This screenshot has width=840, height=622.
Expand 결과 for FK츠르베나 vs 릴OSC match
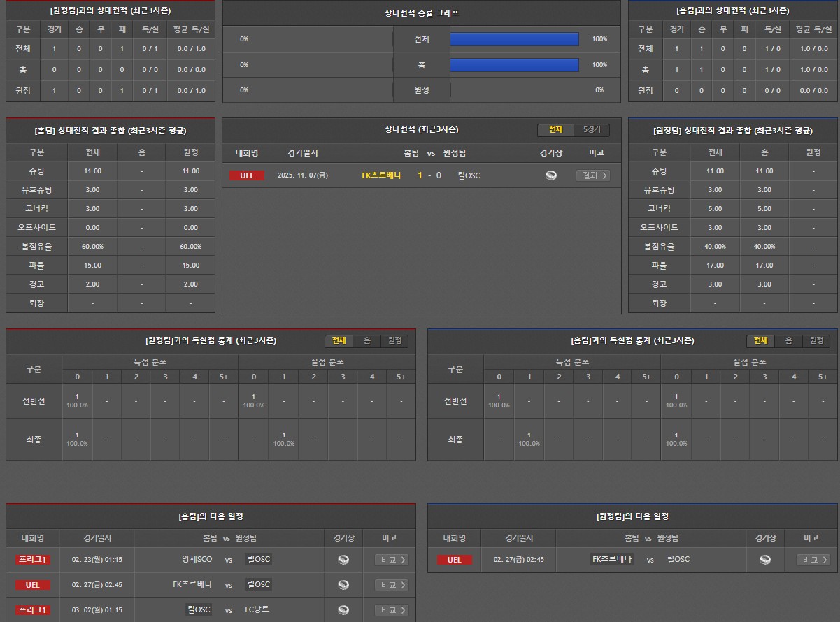(592, 175)
